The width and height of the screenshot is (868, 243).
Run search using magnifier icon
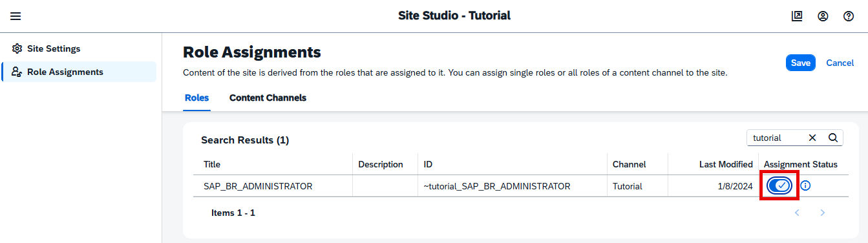point(833,138)
